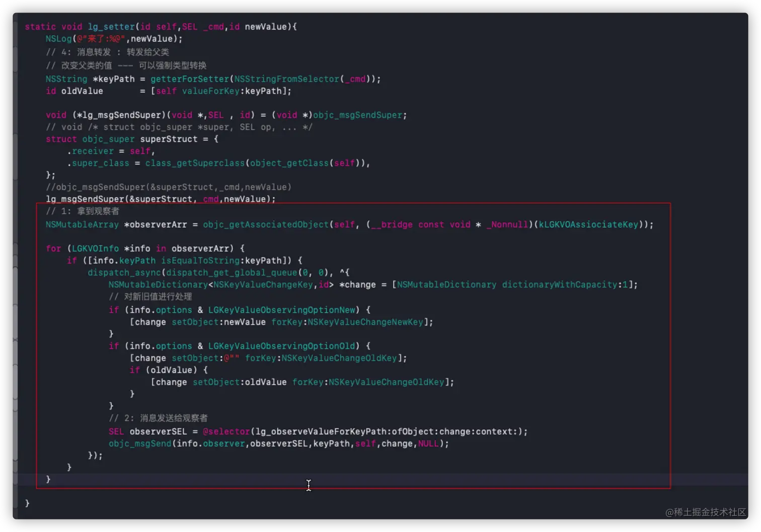Viewport: 761px width, 532px height.
Task: Click dispatch_get_global_queue
Action: point(232,273)
